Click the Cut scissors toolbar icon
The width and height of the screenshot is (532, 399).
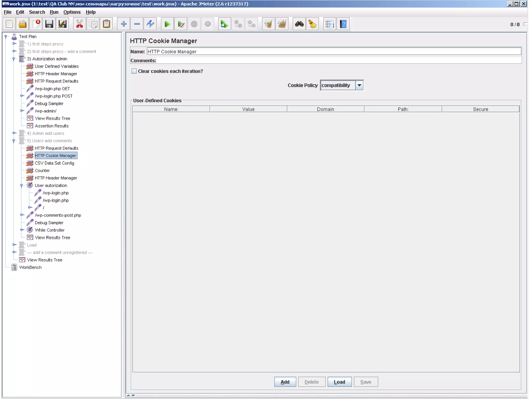[x=79, y=24]
